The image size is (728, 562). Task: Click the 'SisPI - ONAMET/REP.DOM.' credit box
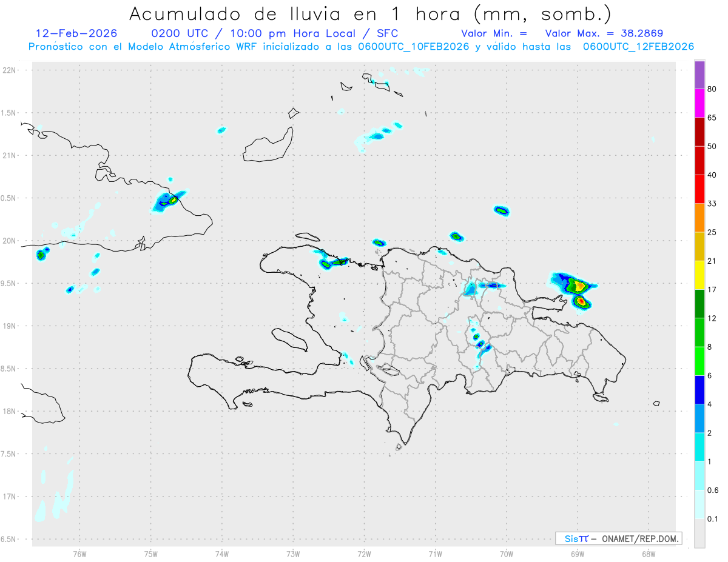(619, 538)
